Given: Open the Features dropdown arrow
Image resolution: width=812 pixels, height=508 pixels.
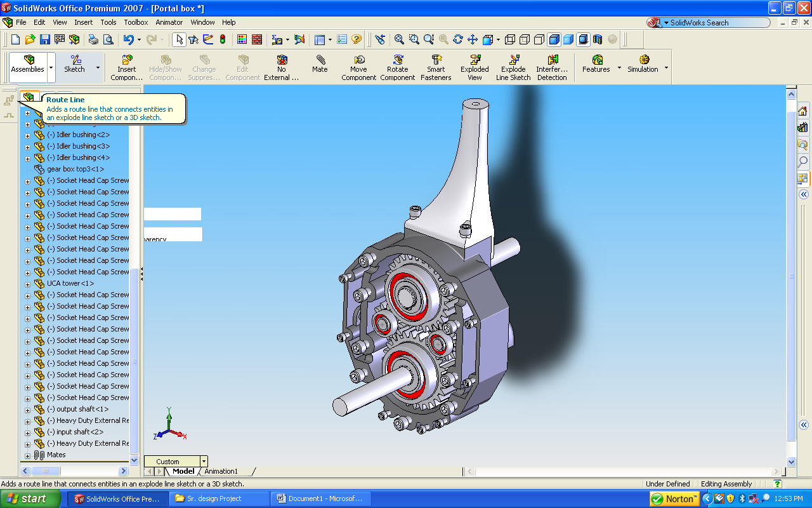Looking at the screenshot, I should pyautogui.click(x=619, y=67).
